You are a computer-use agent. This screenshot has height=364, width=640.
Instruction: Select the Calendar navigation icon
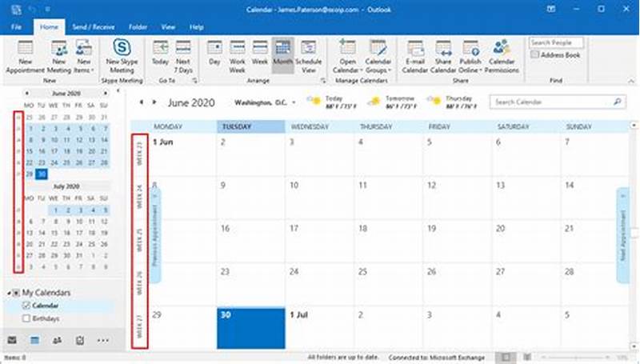tap(34, 340)
